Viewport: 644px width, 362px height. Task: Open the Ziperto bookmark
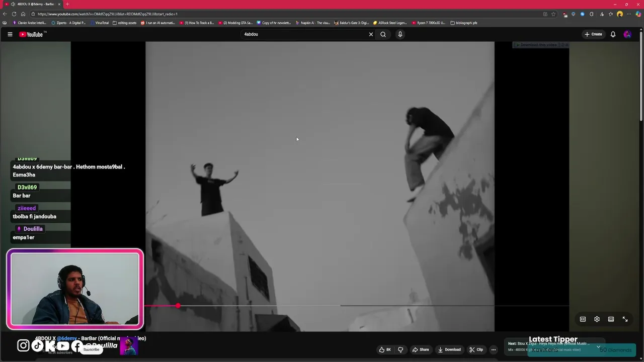[68, 23]
